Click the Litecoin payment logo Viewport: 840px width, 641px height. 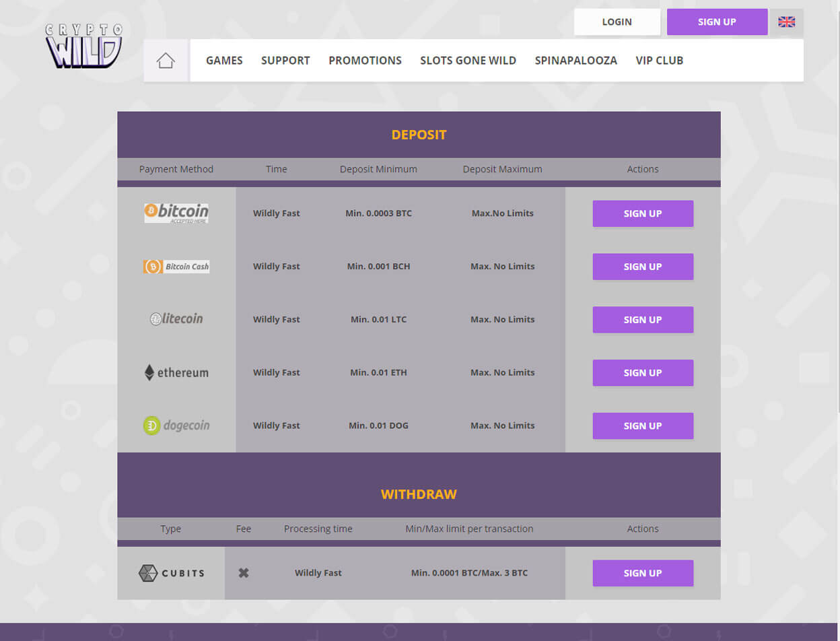click(176, 319)
